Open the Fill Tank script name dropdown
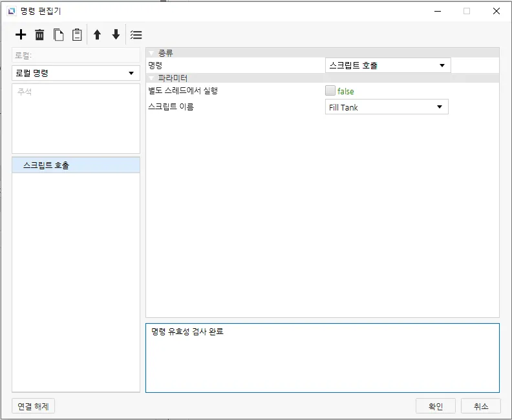 coord(386,107)
